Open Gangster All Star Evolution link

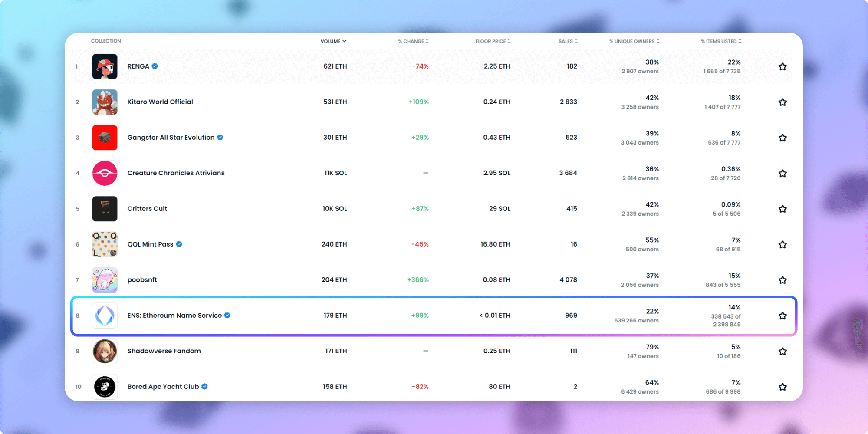(x=171, y=138)
